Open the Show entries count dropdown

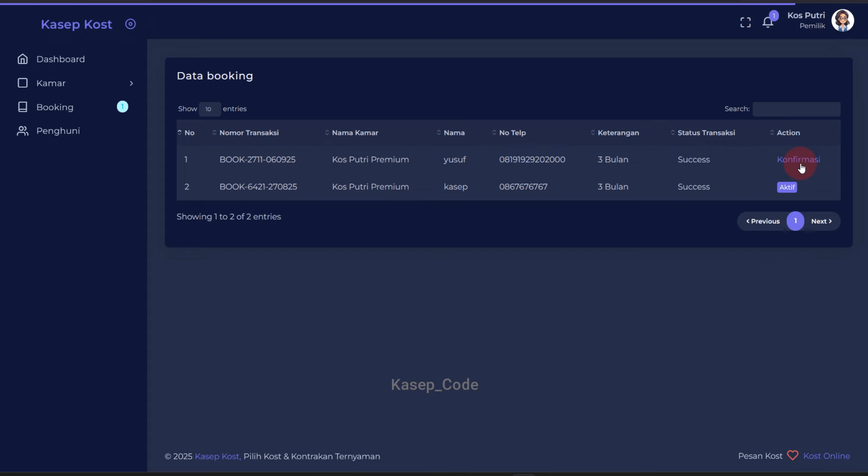pos(210,109)
